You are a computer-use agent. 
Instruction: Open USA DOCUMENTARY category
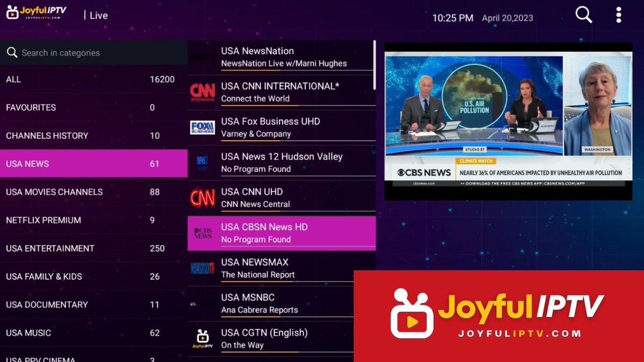coord(94,305)
